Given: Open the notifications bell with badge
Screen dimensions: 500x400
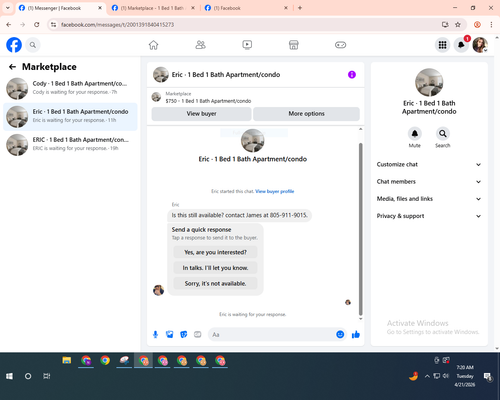Looking at the screenshot, I should (461, 45).
